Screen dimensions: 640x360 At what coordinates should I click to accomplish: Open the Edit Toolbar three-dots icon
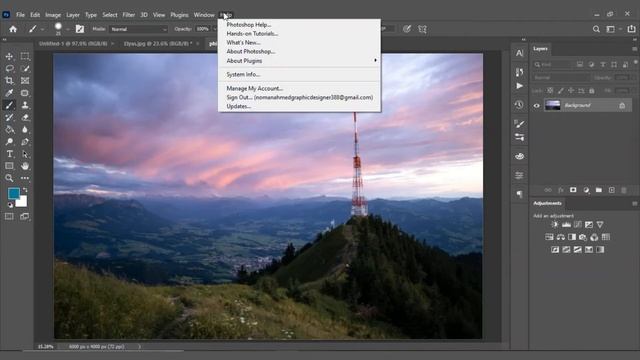25,178
